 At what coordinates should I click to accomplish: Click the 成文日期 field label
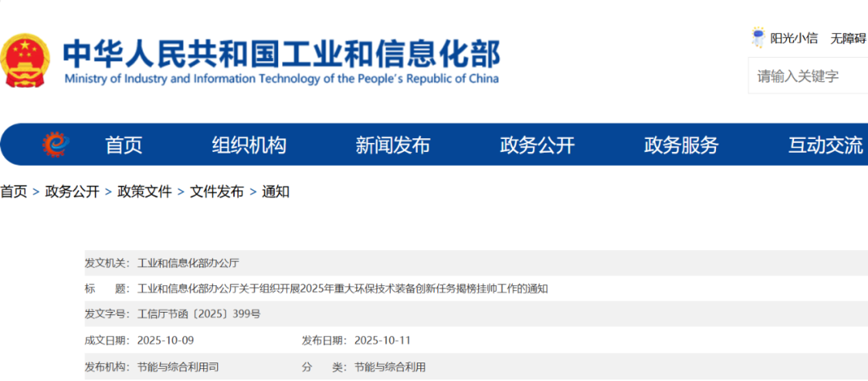[106, 339]
